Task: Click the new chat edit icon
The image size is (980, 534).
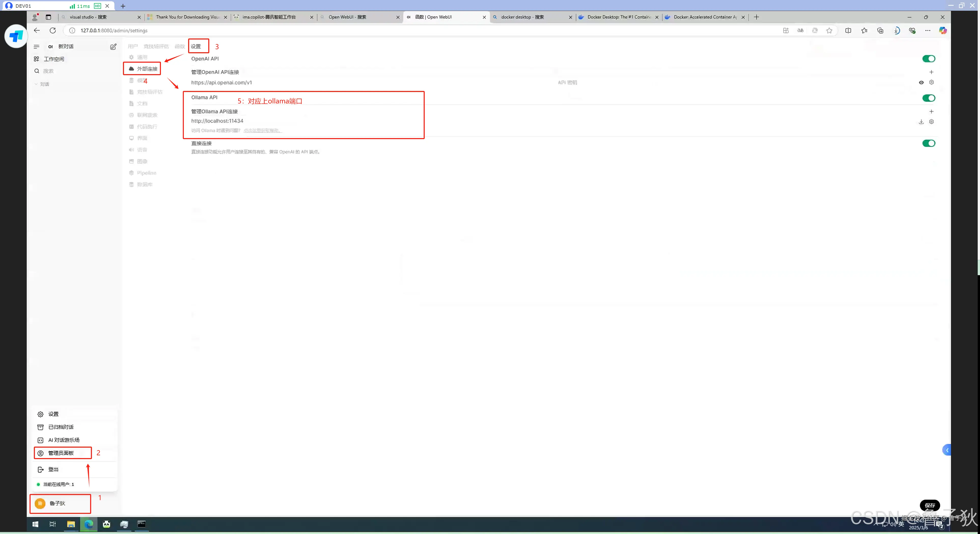Action: [x=113, y=46]
